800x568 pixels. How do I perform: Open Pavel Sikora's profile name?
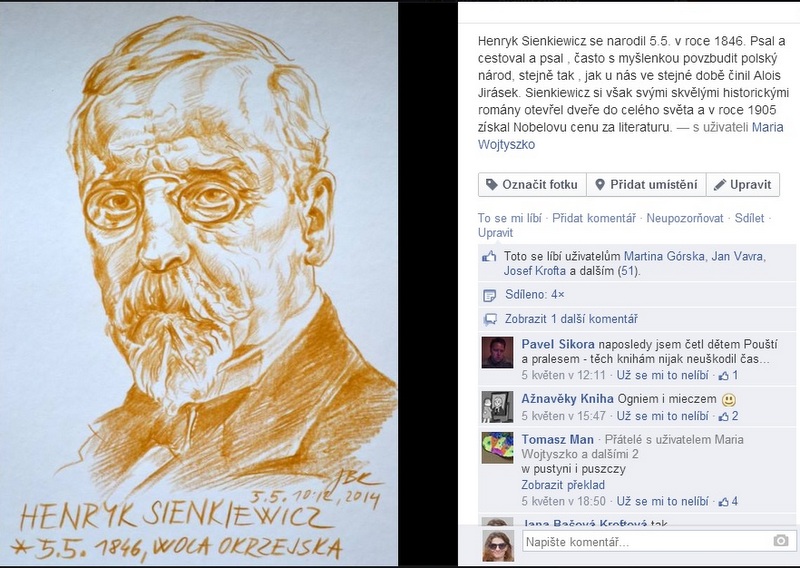point(558,344)
